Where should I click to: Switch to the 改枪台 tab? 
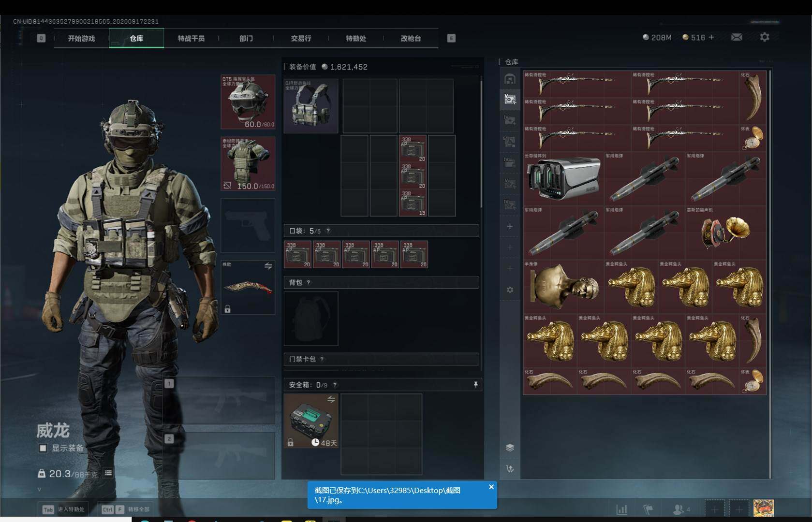point(411,38)
